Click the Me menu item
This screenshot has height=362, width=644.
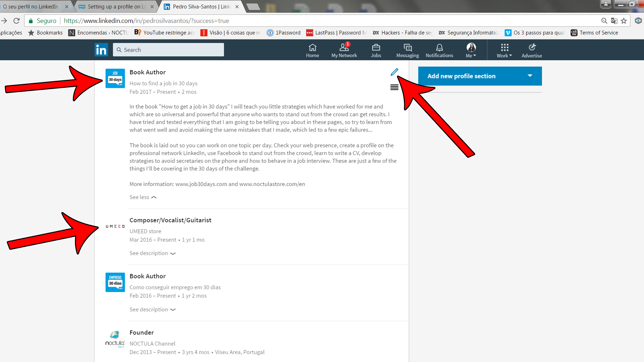(x=471, y=50)
